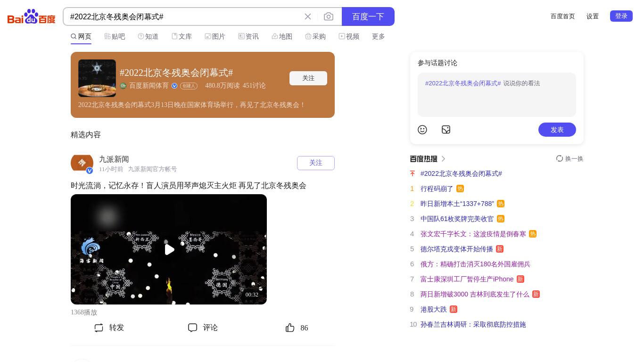This screenshot has height=362, width=644.
Task: Switch to 视频 tab
Action: tap(349, 36)
